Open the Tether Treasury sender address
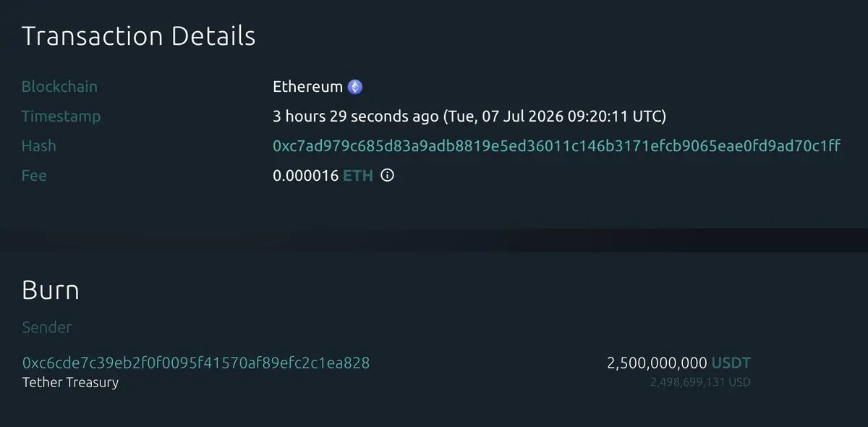Viewport: 868px width, 427px height. point(196,363)
